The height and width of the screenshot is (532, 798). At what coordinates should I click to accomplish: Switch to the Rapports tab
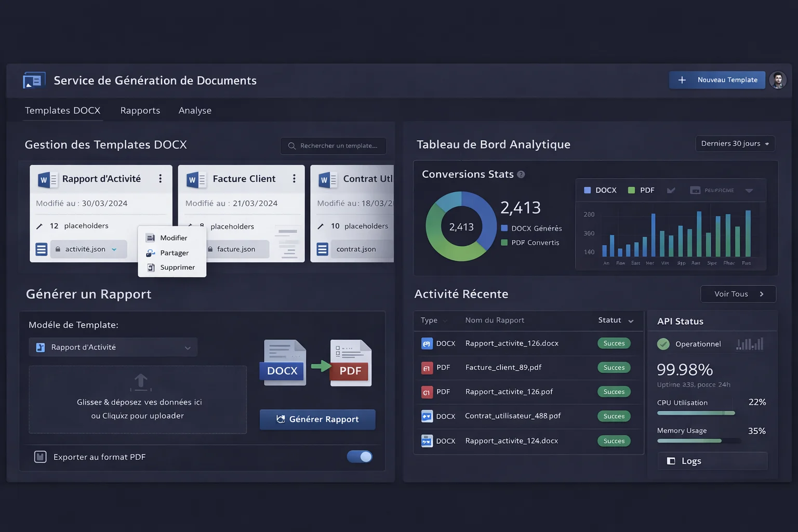tap(140, 111)
